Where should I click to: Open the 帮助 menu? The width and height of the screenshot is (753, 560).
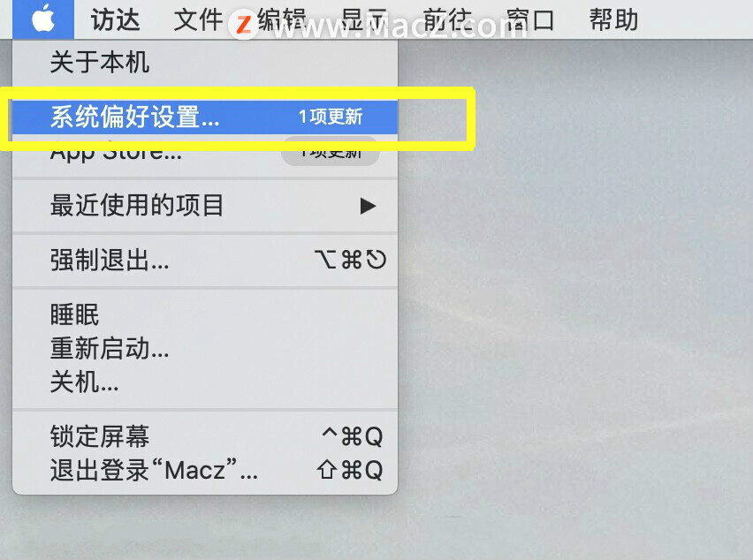(613, 19)
